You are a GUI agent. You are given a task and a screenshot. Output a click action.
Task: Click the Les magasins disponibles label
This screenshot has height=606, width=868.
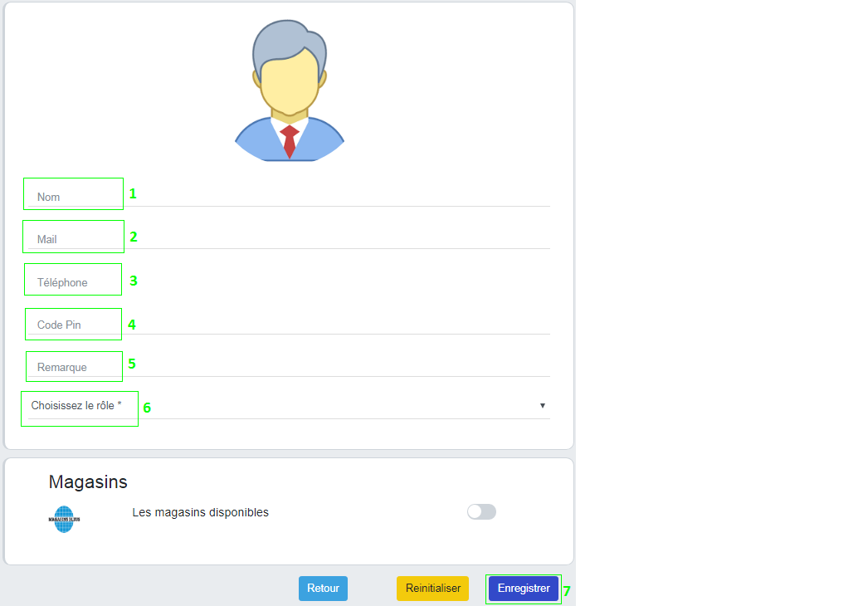point(200,512)
